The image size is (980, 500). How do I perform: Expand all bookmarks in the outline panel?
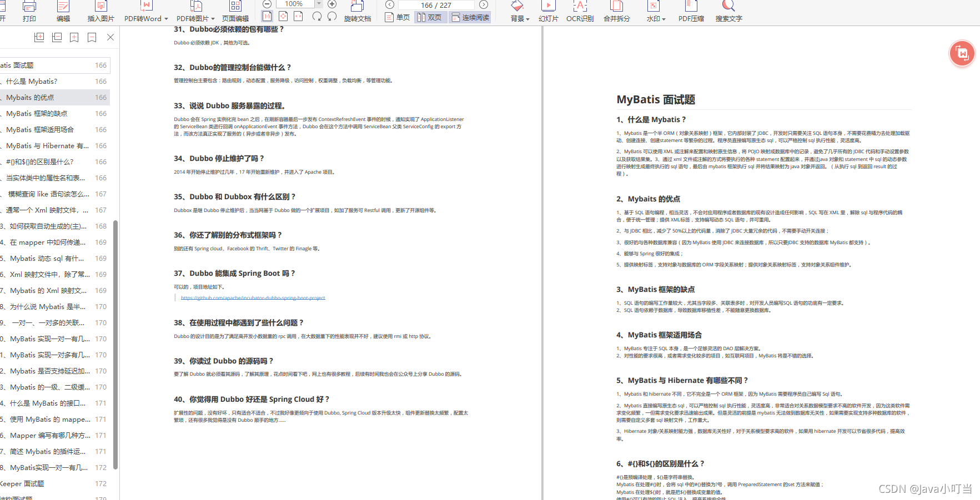pyautogui.click(x=39, y=37)
